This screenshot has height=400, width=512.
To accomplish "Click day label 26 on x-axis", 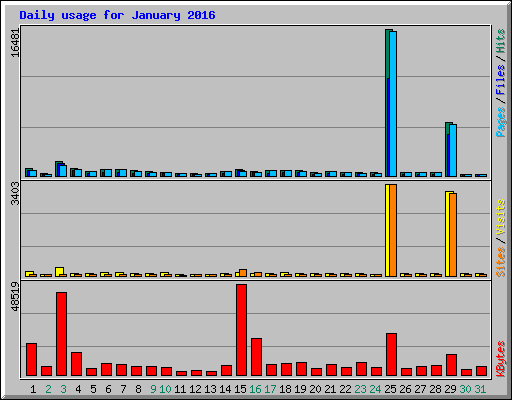I will (x=405, y=389).
